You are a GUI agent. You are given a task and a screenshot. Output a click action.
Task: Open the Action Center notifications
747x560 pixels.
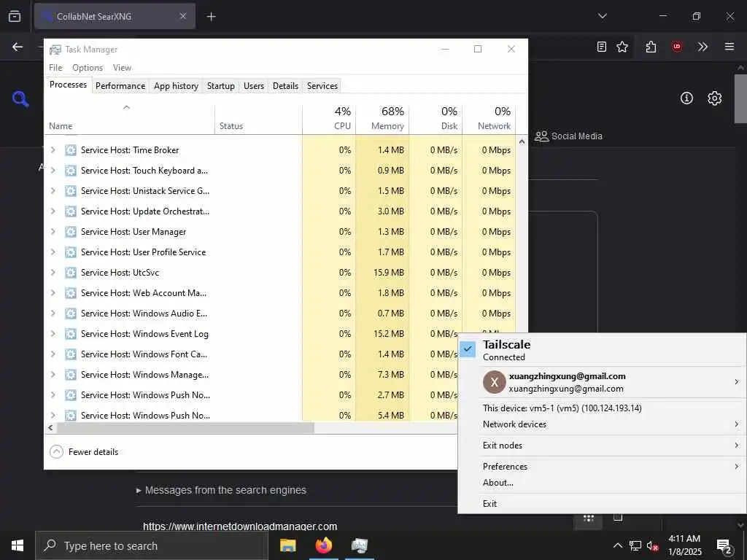tap(724, 546)
